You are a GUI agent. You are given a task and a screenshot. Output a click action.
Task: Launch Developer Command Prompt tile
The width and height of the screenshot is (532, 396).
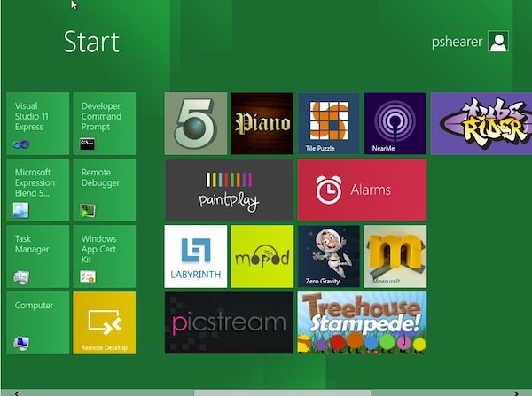pyautogui.click(x=104, y=123)
